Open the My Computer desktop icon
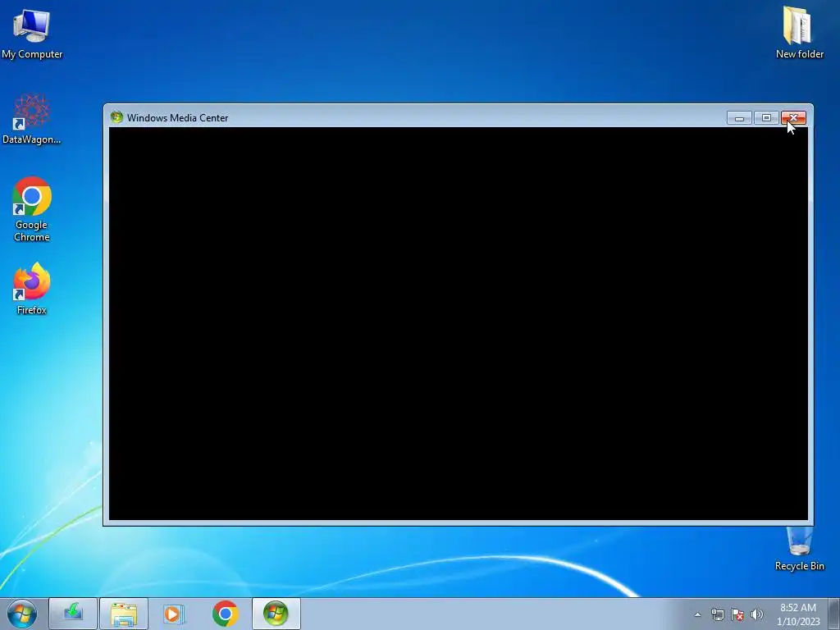Image resolution: width=840 pixels, height=630 pixels. [x=32, y=33]
